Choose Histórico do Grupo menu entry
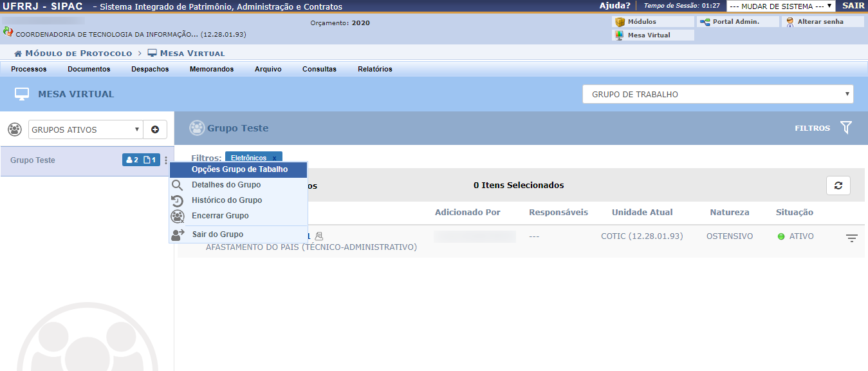The width and height of the screenshot is (868, 371). tap(226, 200)
